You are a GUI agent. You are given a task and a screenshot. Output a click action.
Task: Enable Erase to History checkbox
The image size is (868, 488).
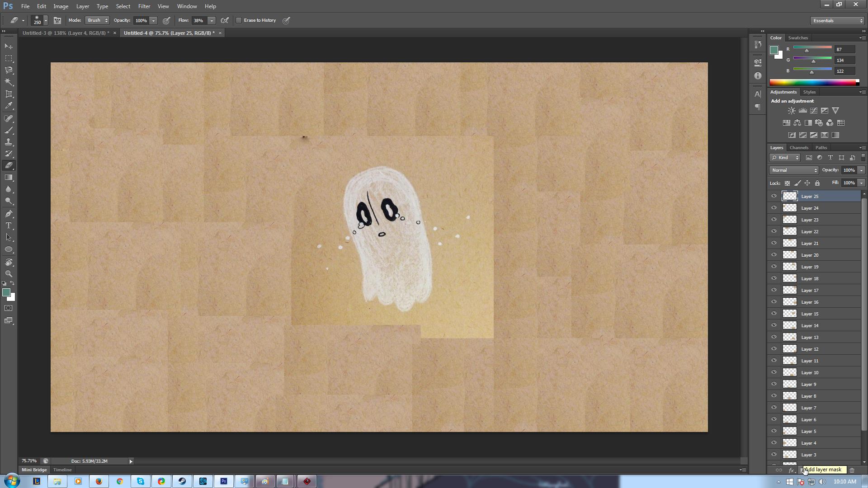click(239, 20)
